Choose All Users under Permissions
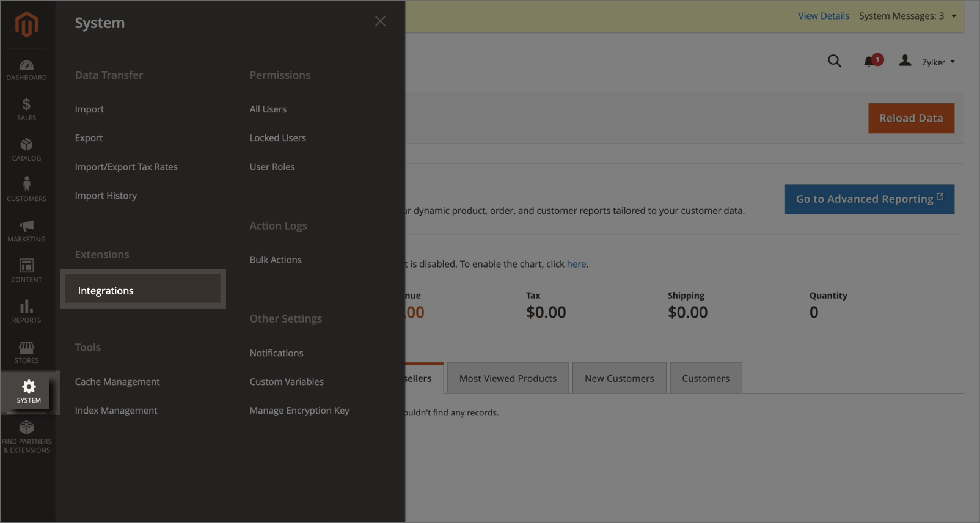 pyautogui.click(x=268, y=109)
